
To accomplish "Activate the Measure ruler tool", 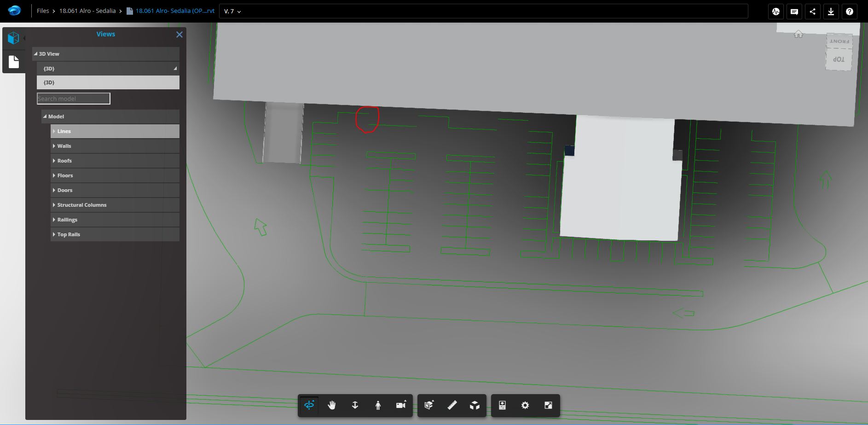I will (452, 406).
